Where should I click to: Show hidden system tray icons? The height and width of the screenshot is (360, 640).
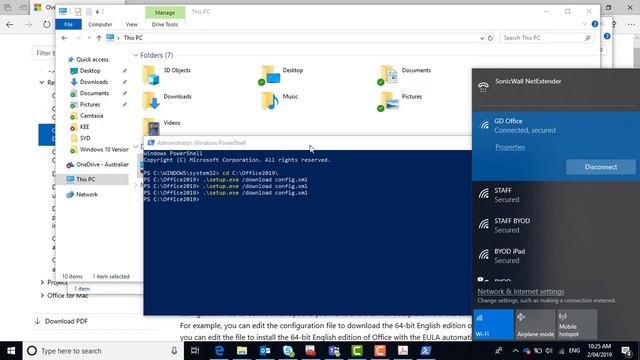coord(515,351)
